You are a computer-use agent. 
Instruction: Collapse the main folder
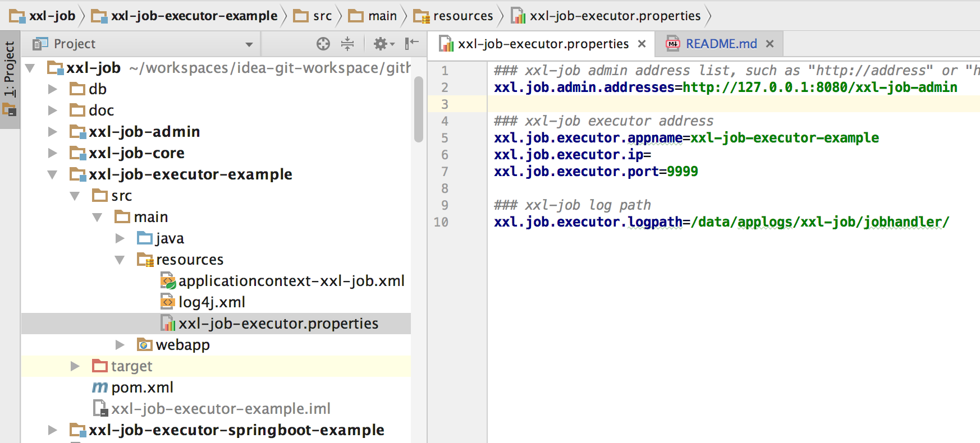tap(97, 217)
